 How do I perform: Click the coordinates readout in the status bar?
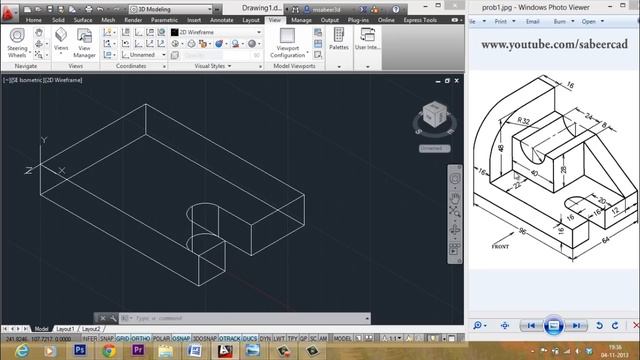coord(38,339)
